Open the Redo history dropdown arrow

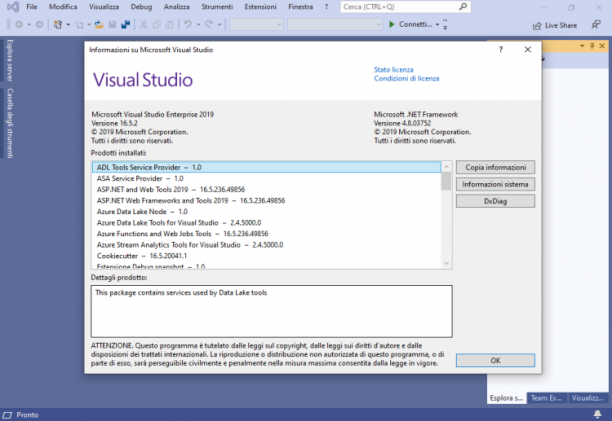pyautogui.click(x=219, y=25)
